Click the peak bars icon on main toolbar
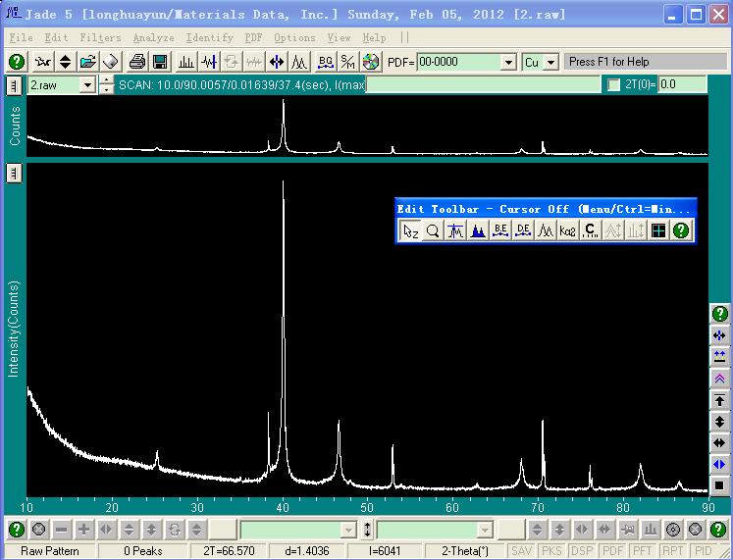Viewport: 733px width, 560px height. tap(186, 62)
